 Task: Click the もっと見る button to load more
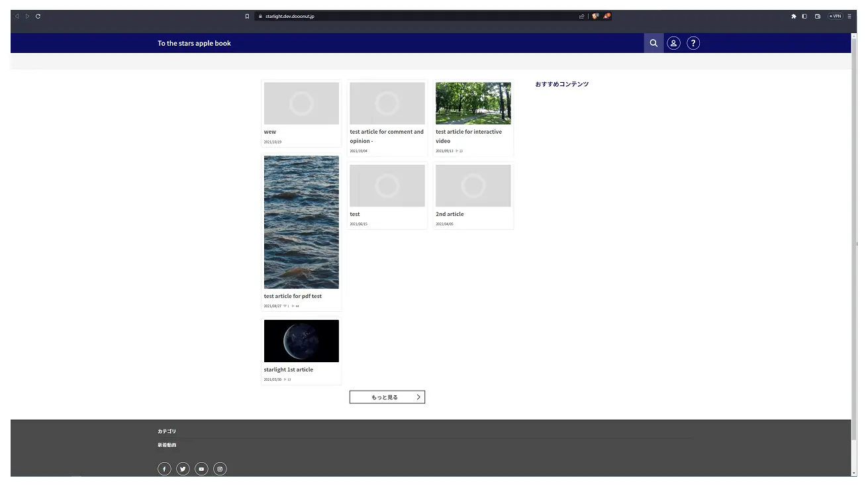[x=387, y=397]
